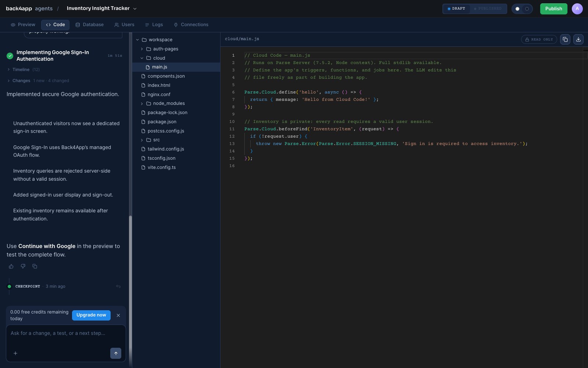Viewport: 588px width, 368px height.
Task: Open the agents breadcrumb link
Action: tap(44, 8)
